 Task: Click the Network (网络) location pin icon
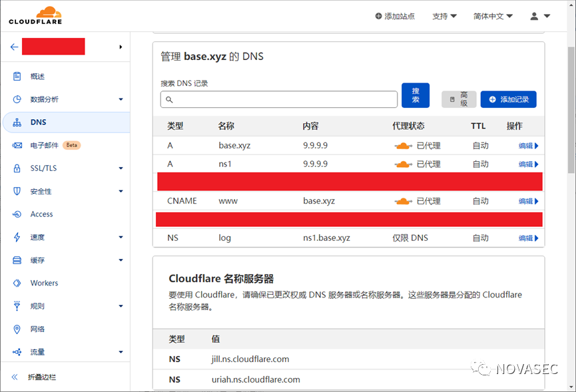(17, 329)
